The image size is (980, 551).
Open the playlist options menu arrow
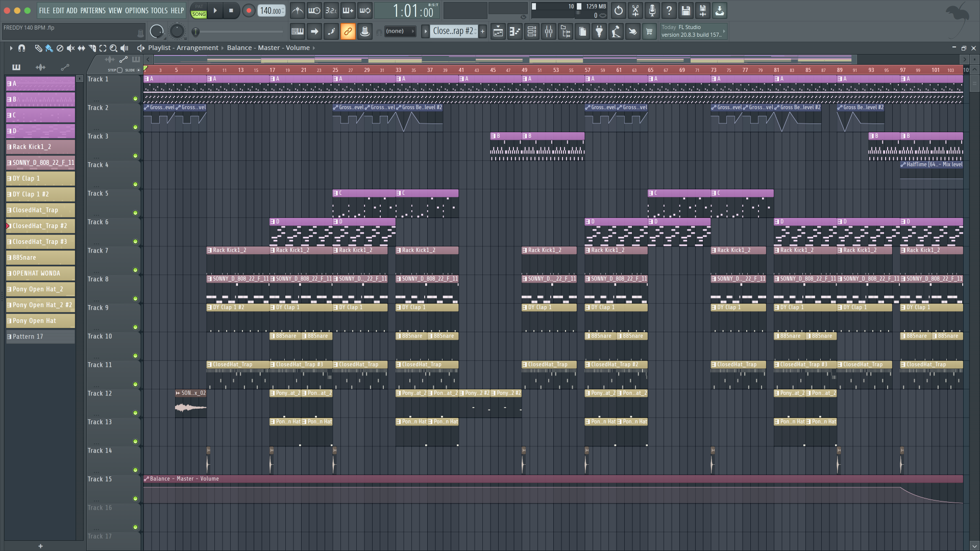(x=11, y=48)
